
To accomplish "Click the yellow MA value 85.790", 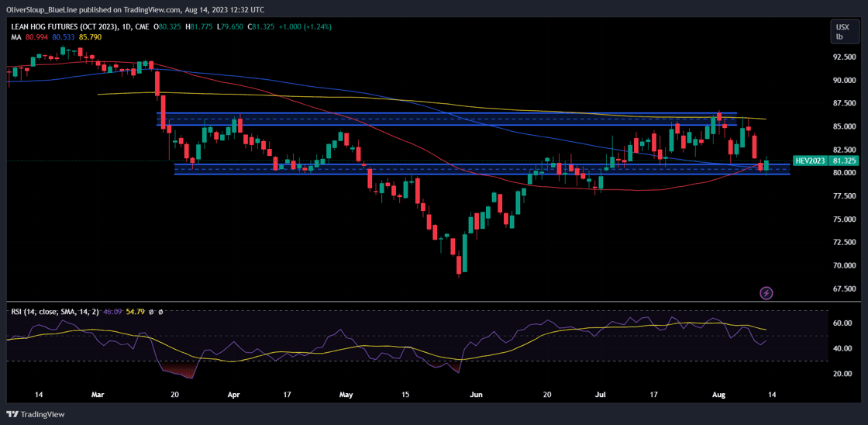I will coord(89,36).
